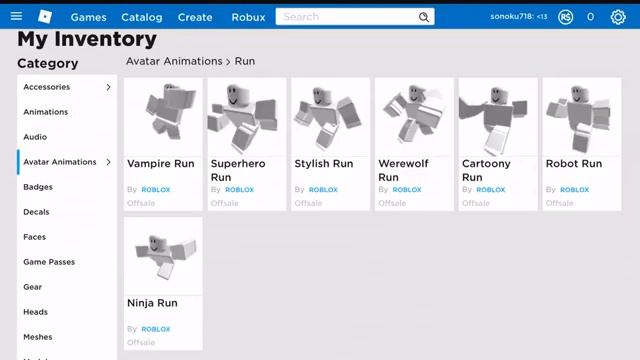The width and height of the screenshot is (640, 360).
Task: Click the Vampire Run title
Action: pyautogui.click(x=161, y=164)
